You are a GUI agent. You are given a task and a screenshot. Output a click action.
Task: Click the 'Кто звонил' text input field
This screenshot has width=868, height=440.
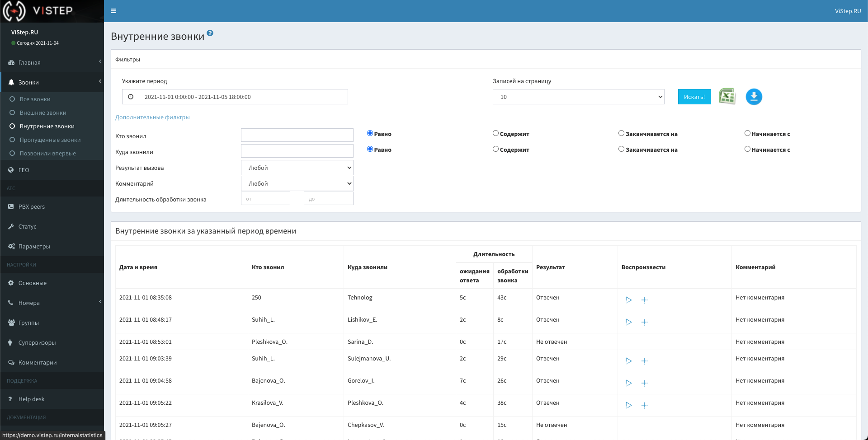pos(297,135)
